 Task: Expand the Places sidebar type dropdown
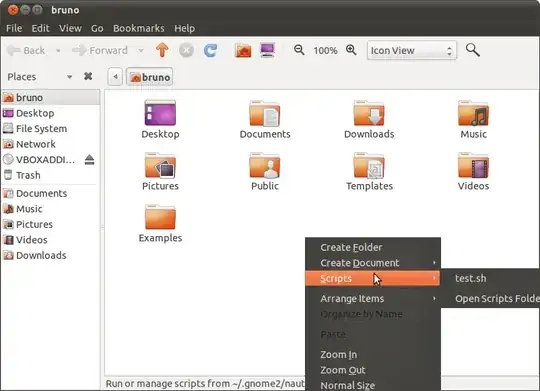[x=70, y=76]
